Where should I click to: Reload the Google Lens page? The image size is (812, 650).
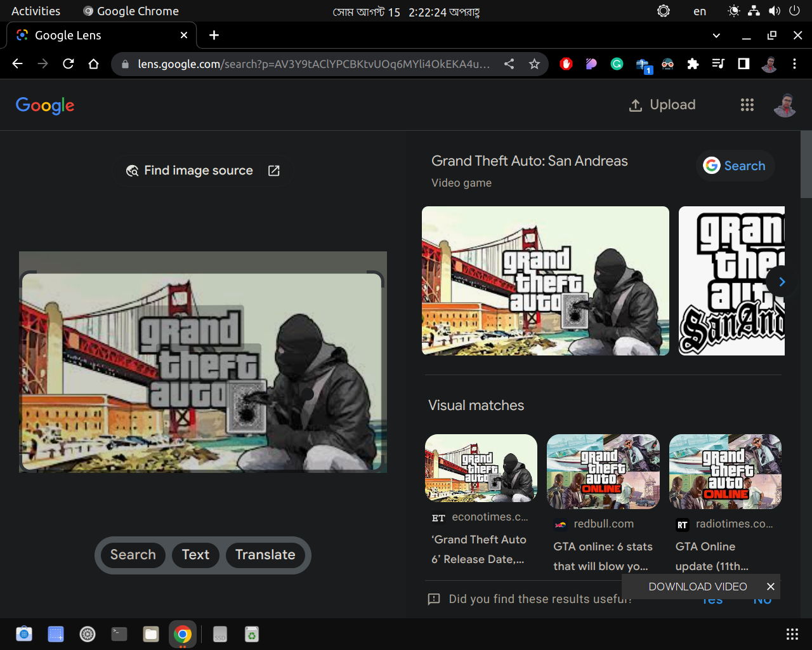coord(69,63)
